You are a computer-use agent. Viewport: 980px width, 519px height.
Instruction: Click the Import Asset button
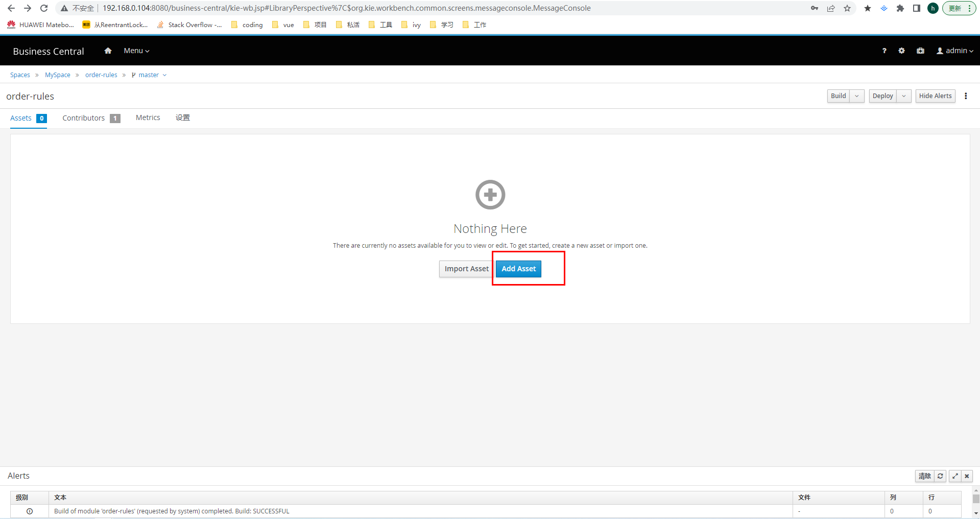point(466,269)
